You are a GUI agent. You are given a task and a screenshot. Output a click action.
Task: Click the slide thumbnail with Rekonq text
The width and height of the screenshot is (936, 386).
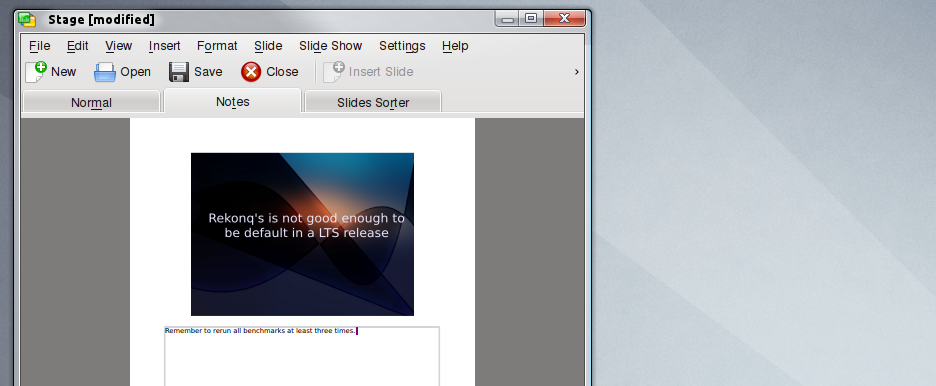[302, 234]
